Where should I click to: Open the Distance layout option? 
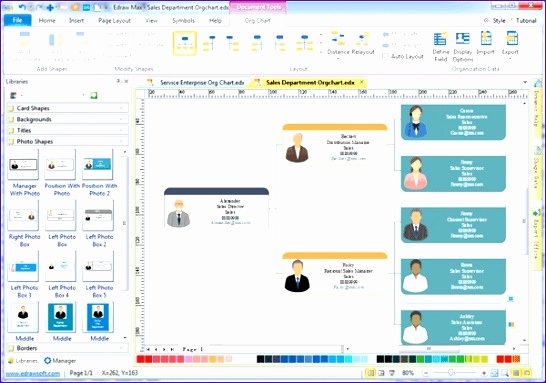pyautogui.click(x=338, y=44)
